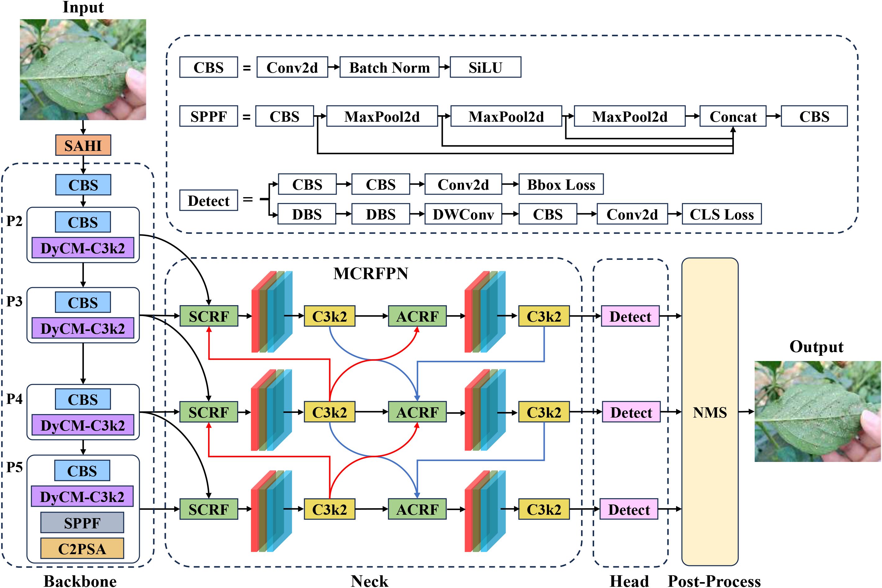Click the CLS Loss box
This screenshot has width=882, height=588.
[x=721, y=214]
